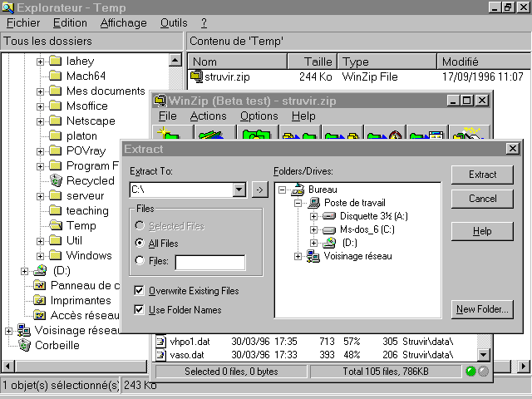Click the folder tree horizontal scroll left arrow
Screen dimensions: 532x399
point(7,366)
